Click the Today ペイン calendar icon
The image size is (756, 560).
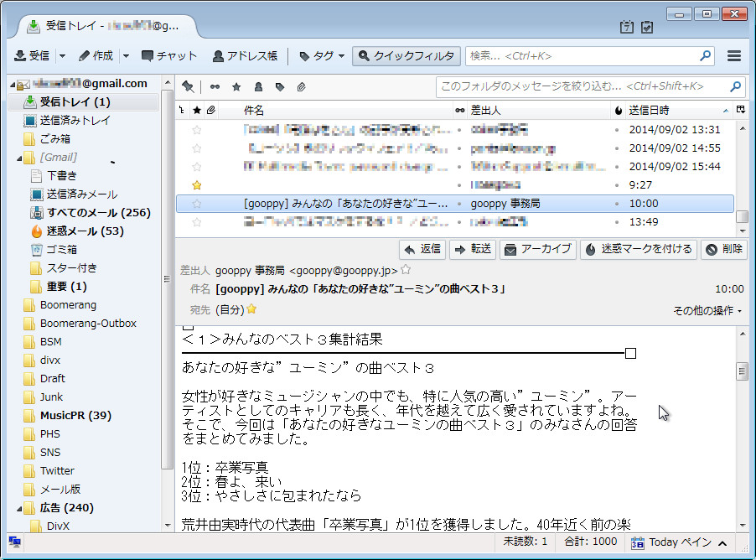point(639,542)
